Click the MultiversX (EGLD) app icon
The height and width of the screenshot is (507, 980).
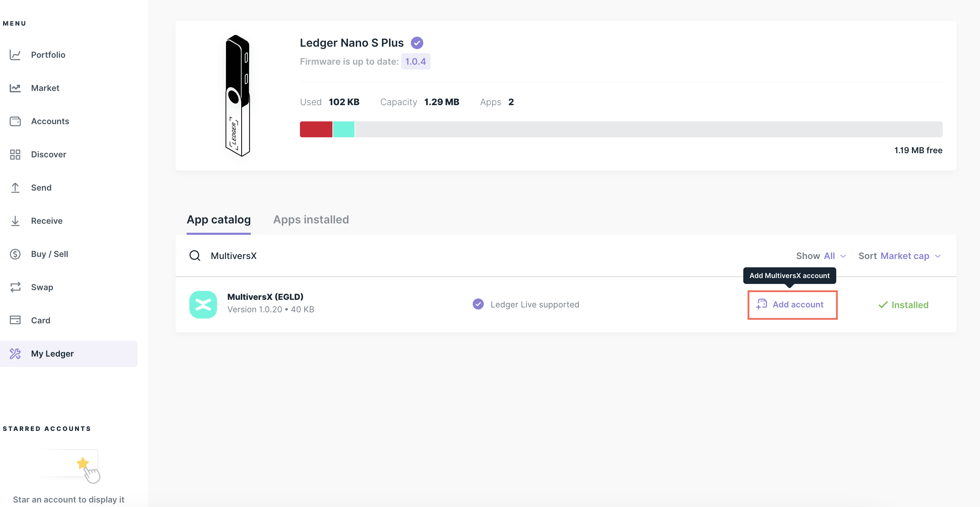tap(203, 304)
